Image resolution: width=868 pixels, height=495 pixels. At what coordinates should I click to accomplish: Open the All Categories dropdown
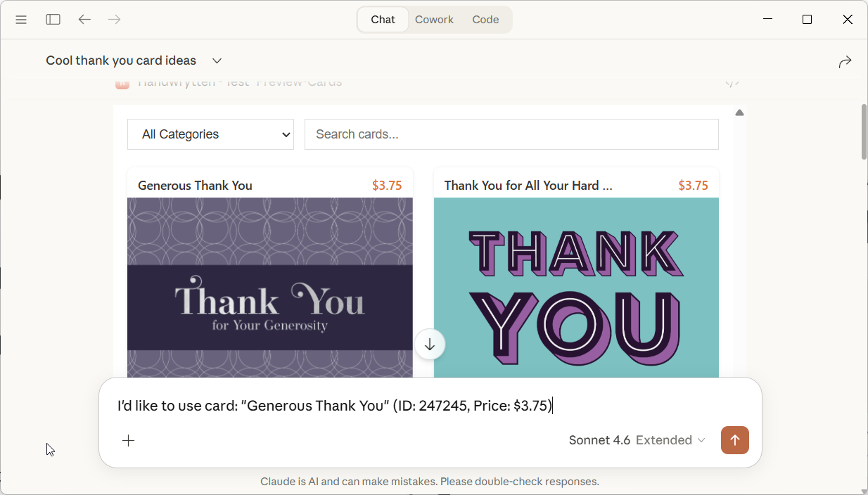coord(210,134)
